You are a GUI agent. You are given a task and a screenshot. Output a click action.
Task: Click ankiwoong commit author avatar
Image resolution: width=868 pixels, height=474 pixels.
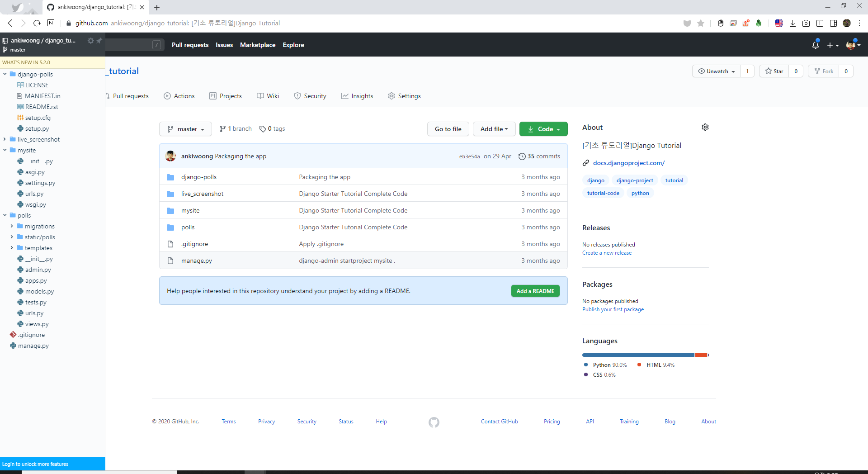tap(170, 156)
